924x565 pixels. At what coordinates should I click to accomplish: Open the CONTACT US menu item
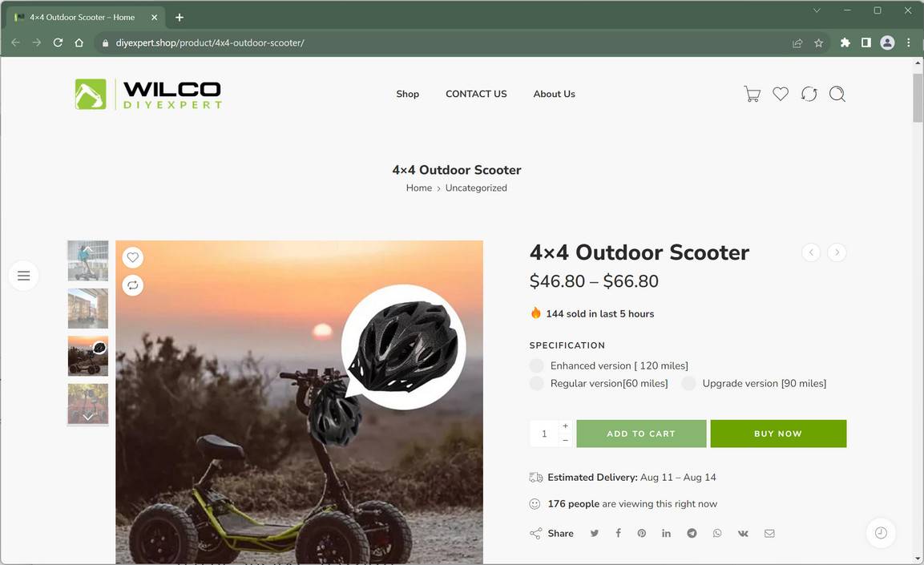[x=476, y=95]
